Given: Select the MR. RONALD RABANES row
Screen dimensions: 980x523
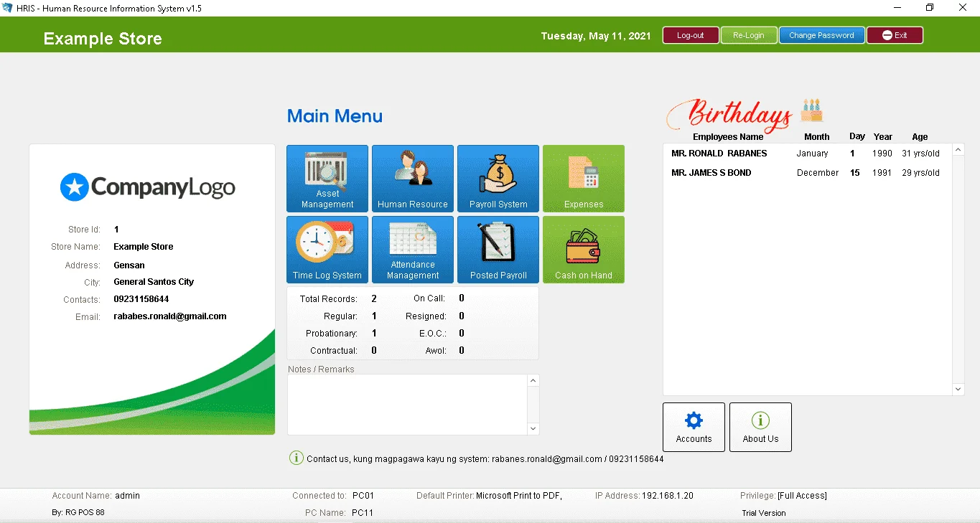Looking at the screenshot, I should click(x=807, y=154).
